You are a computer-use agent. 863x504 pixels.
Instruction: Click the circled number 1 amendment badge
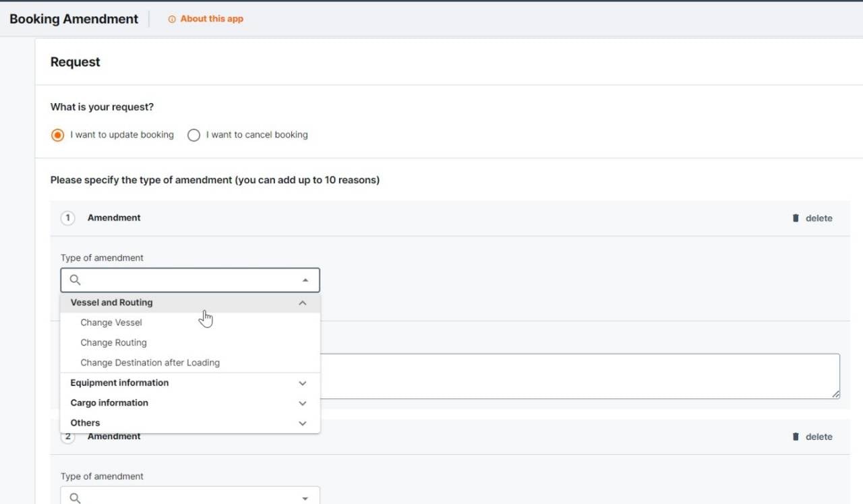pos(67,218)
